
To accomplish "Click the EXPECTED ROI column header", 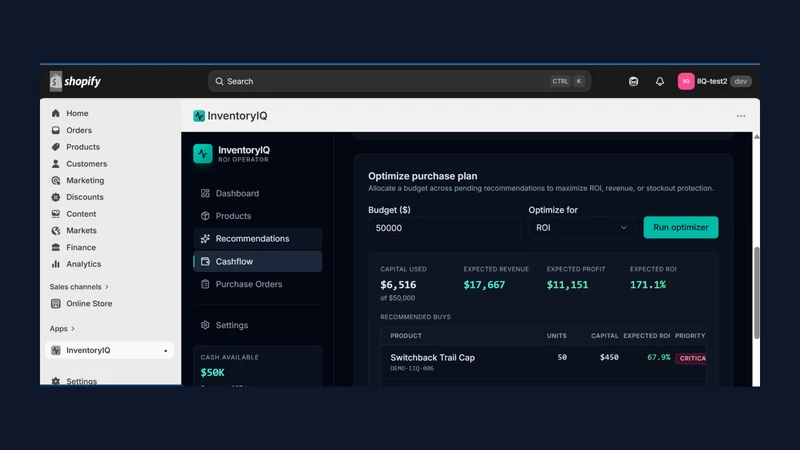I will (x=646, y=336).
